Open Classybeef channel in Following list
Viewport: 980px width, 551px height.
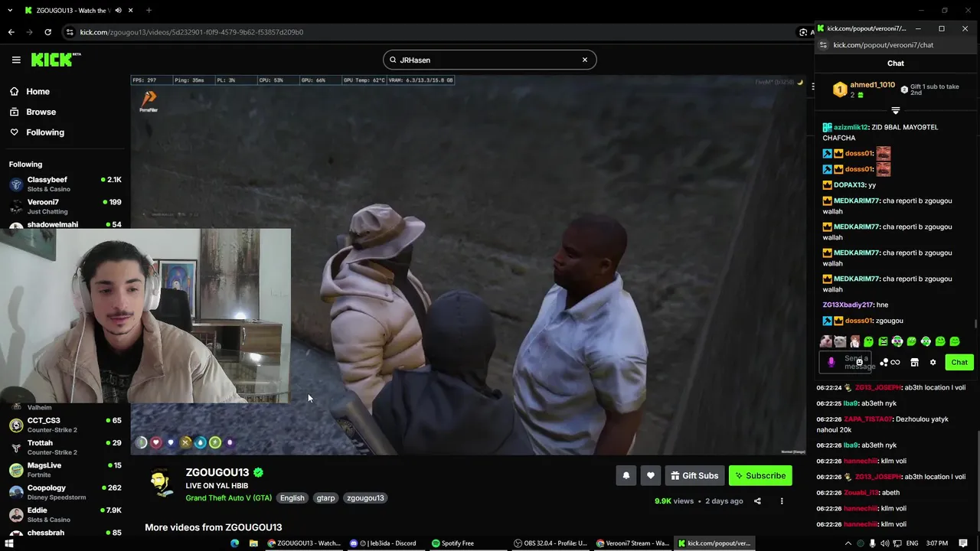click(x=65, y=184)
